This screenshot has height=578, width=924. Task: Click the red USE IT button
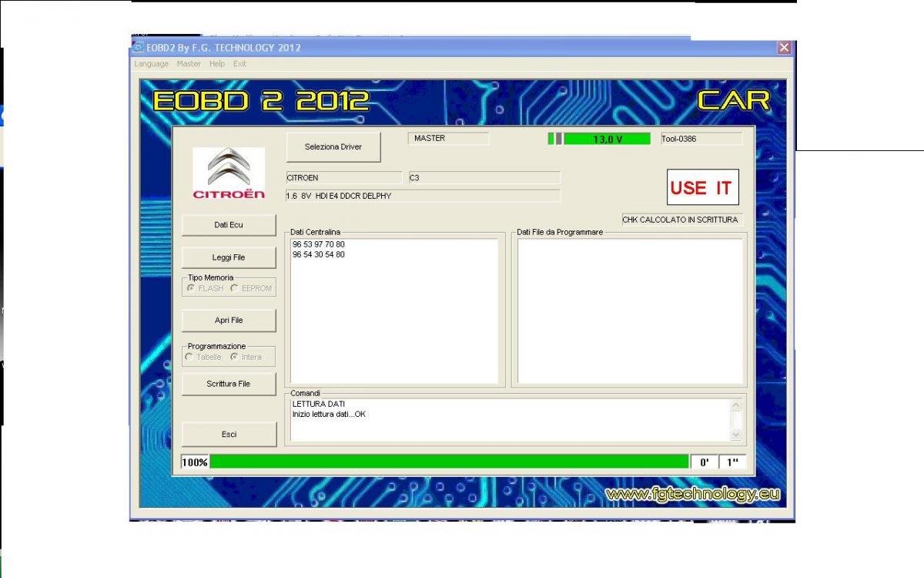point(702,187)
